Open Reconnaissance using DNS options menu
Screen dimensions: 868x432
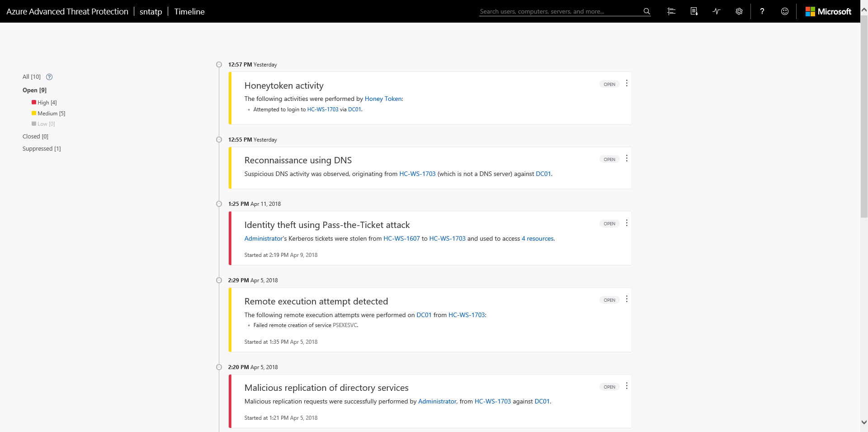627,158
